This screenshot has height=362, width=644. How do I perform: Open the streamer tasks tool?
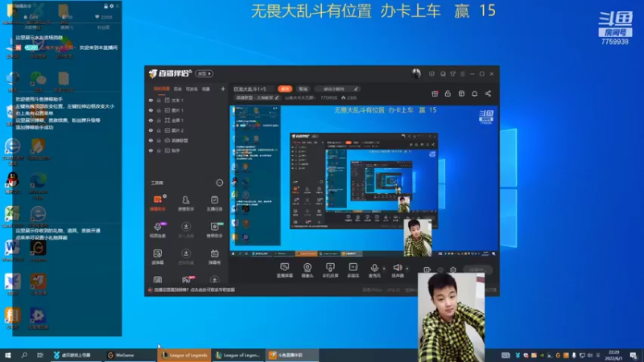tap(214, 203)
